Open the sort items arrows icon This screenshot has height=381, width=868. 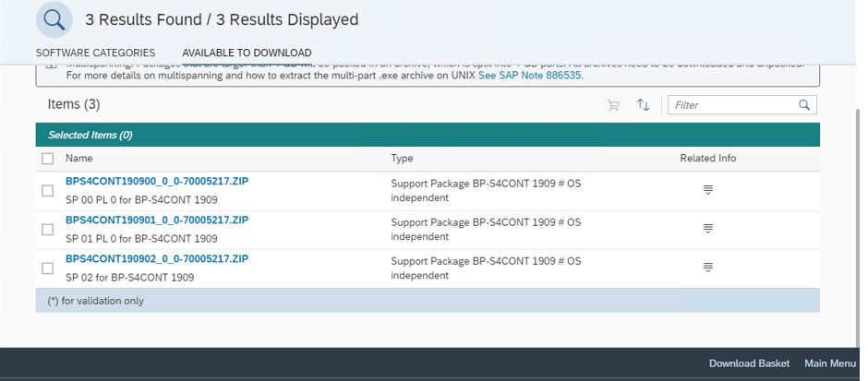click(643, 105)
